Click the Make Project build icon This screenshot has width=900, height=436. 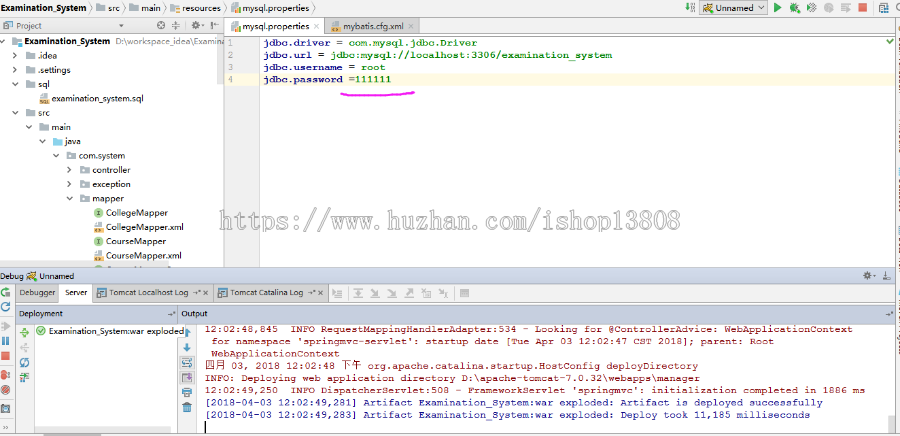(x=689, y=7)
